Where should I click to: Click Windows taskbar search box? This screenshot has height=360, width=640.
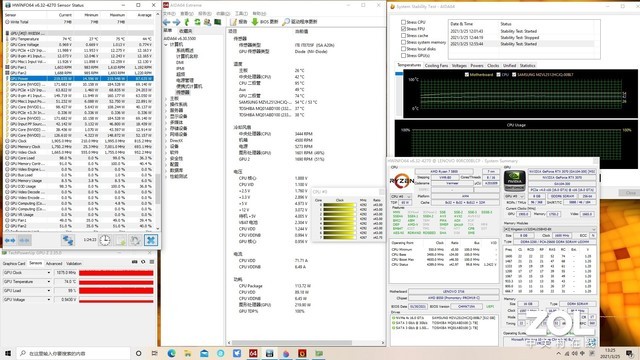(73, 353)
